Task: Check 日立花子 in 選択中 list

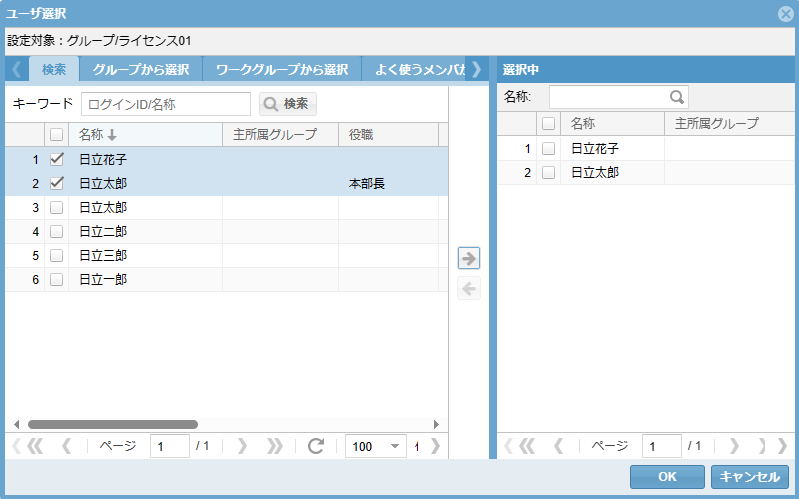Action: coord(548,148)
